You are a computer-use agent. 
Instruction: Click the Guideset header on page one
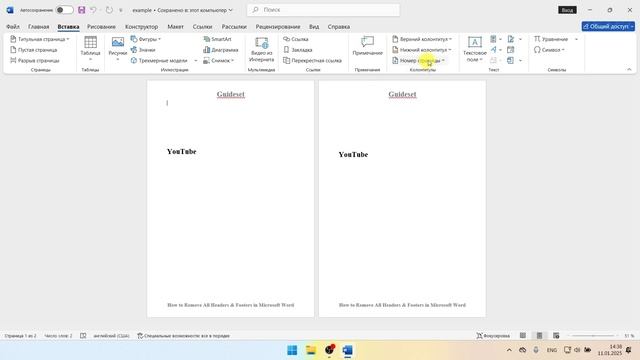click(x=231, y=94)
